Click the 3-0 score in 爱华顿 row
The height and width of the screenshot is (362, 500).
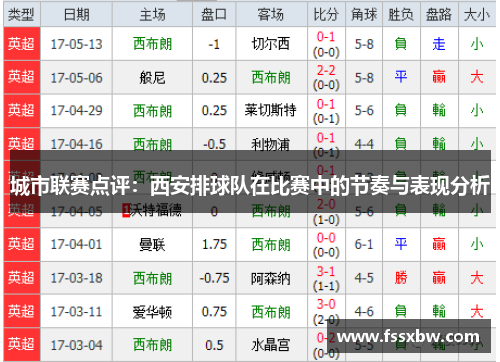click(326, 304)
